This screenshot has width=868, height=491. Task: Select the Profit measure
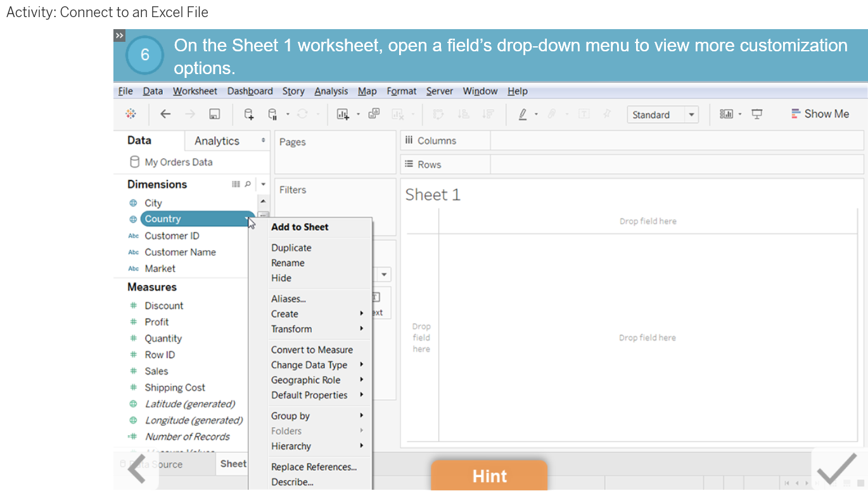(156, 322)
